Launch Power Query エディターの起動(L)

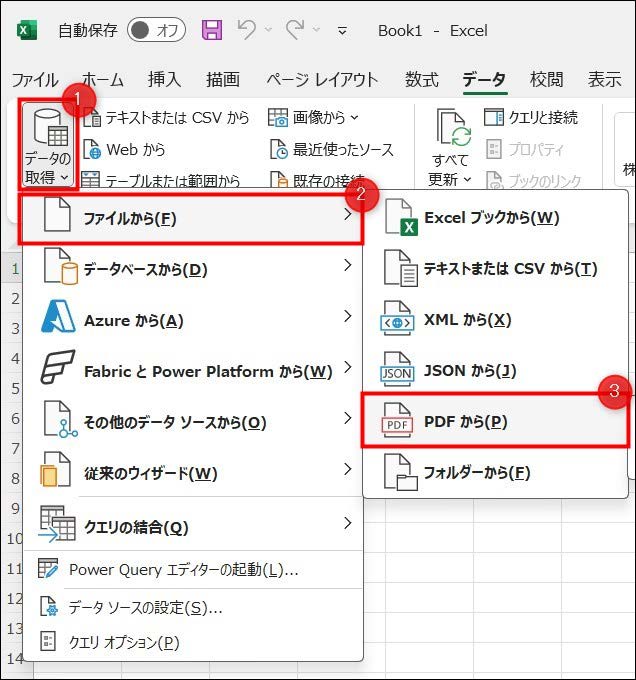(180, 570)
